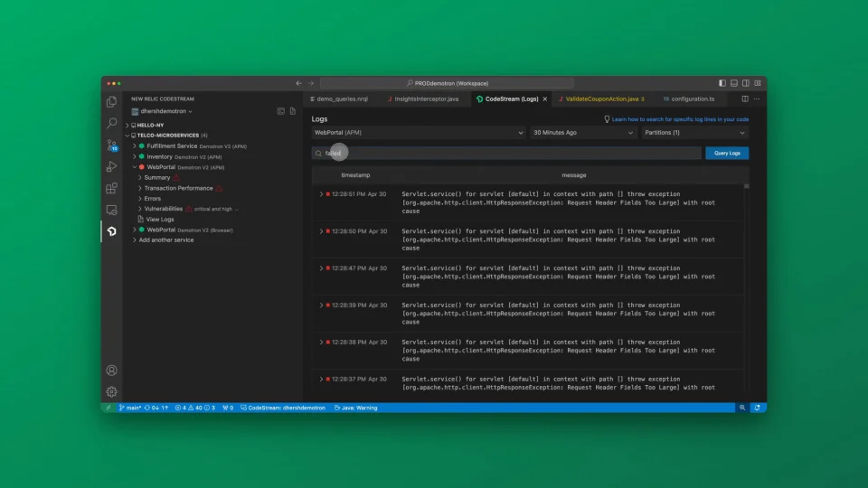
Task: Click the errors and warnings count in status bar
Action: 195,408
